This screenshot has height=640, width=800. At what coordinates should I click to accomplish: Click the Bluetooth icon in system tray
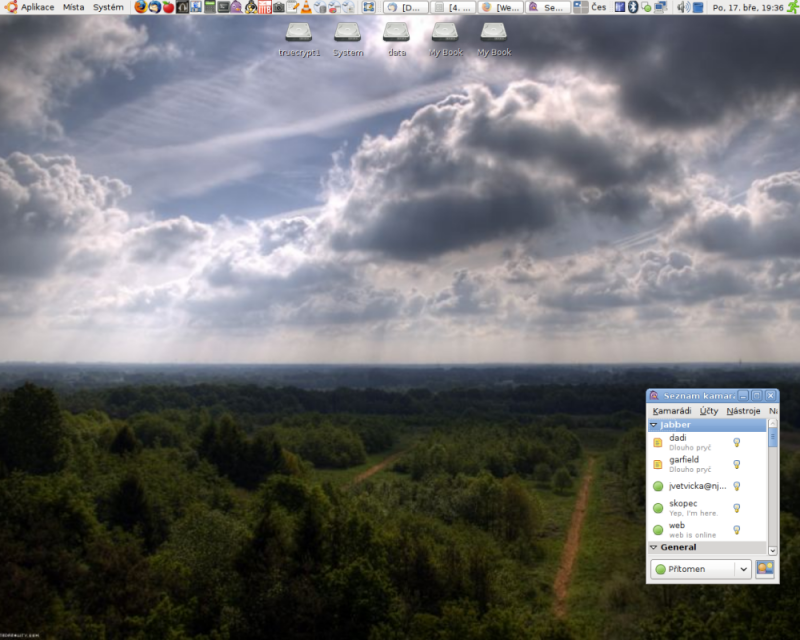(633, 7)
